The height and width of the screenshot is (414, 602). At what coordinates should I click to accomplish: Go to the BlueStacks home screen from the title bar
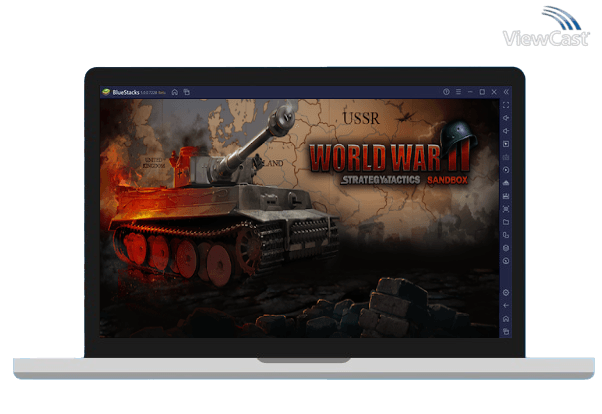[x=175, y=92]
